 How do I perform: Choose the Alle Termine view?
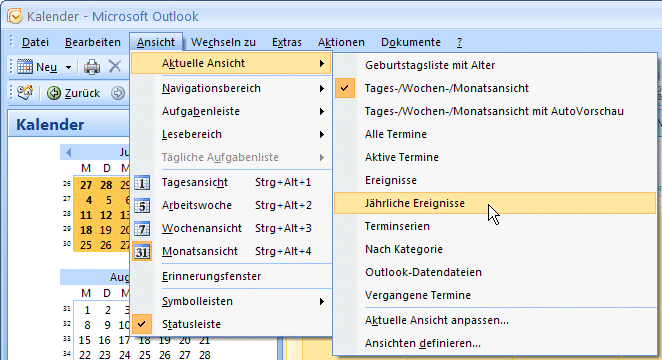coord(495,134)
